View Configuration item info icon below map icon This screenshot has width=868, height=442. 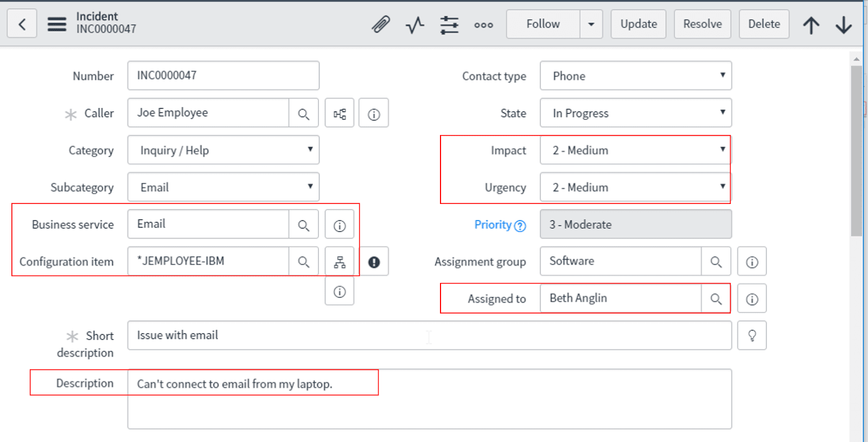[340, 291]
